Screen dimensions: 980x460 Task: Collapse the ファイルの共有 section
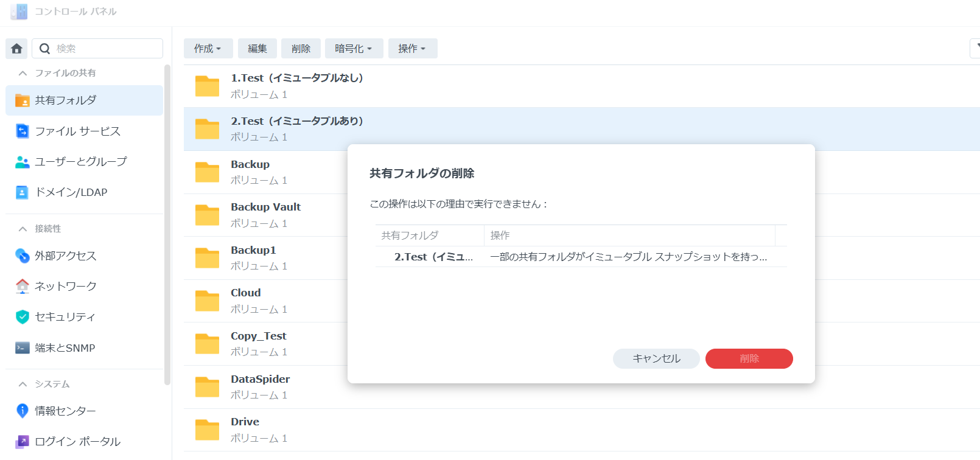(x=23, y=73)
